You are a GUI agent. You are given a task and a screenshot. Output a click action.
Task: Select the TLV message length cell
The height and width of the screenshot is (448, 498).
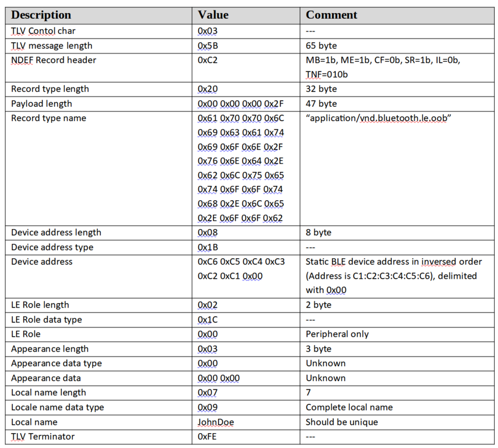tap(52, 45)
